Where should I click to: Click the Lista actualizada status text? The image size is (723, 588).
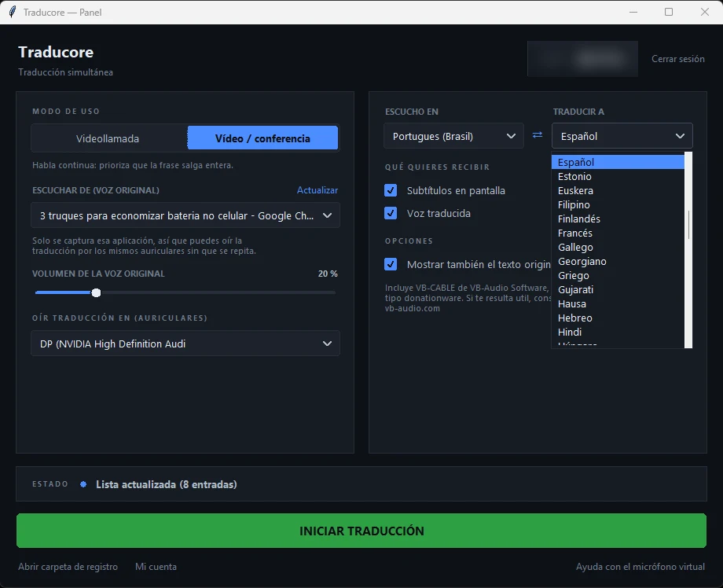[x=167, y=484]
